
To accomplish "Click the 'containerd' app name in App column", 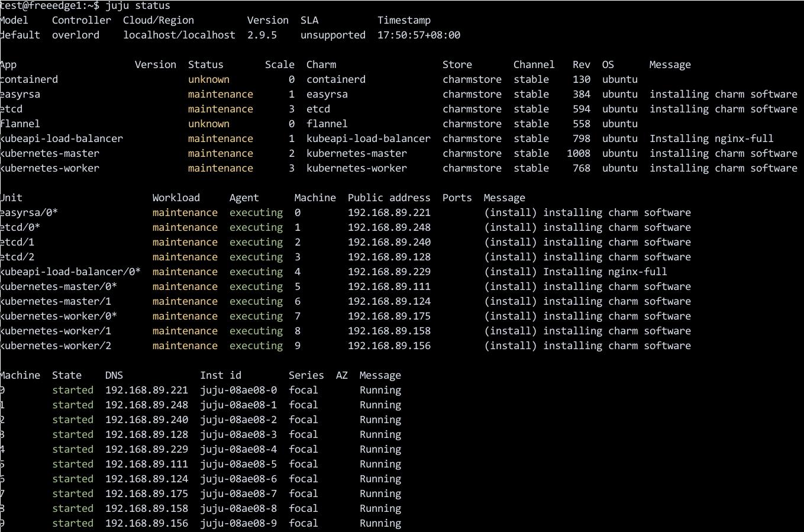I will click(29, 79).
